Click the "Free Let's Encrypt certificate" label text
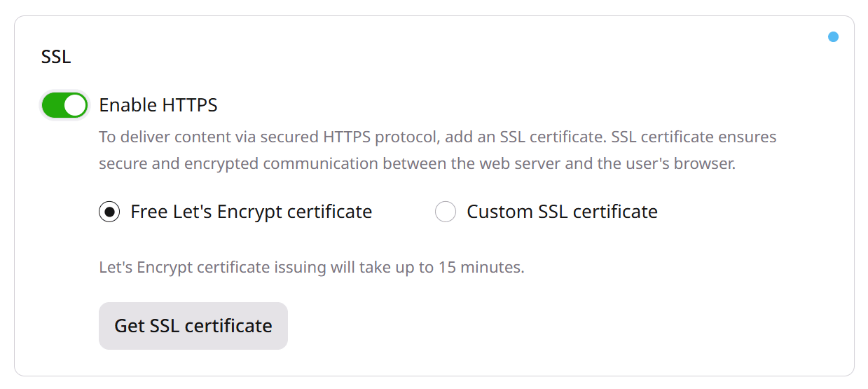 (x=252, y=212)
